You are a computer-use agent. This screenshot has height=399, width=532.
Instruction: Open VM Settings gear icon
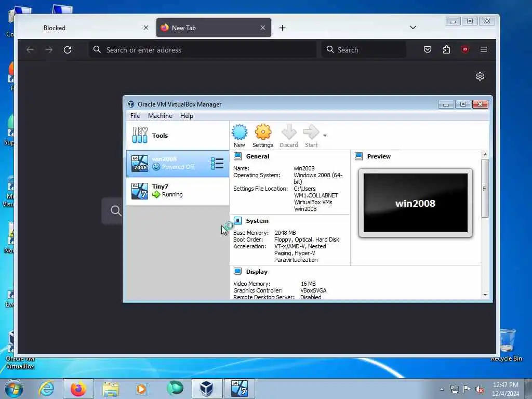(262, 136)
